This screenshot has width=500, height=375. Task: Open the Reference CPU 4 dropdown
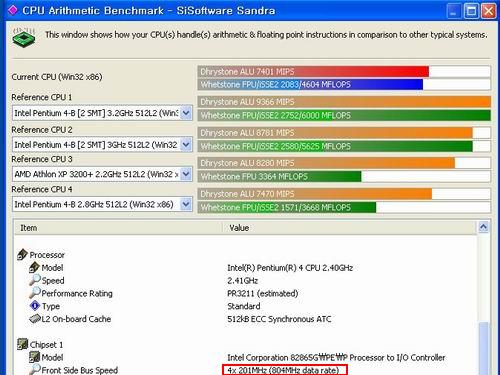pos(186,204)
